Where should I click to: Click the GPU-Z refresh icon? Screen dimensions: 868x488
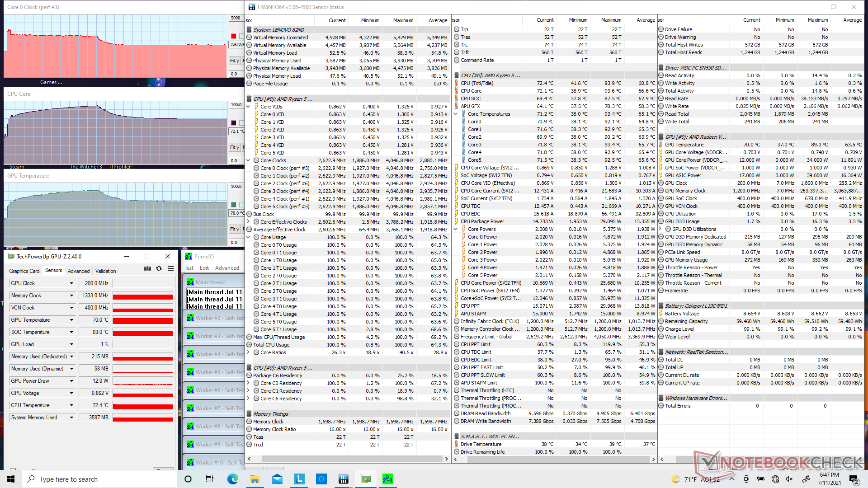(x=159, y=268)
